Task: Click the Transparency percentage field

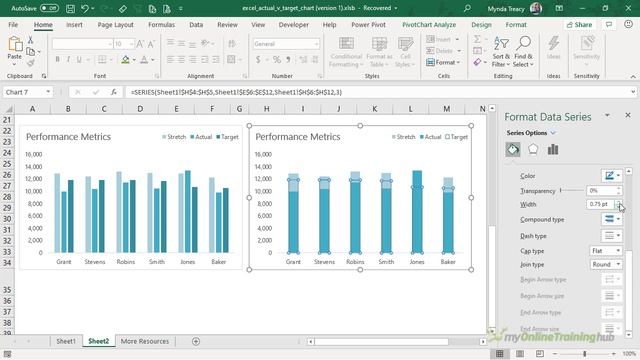Action: [x=601, y=191]
